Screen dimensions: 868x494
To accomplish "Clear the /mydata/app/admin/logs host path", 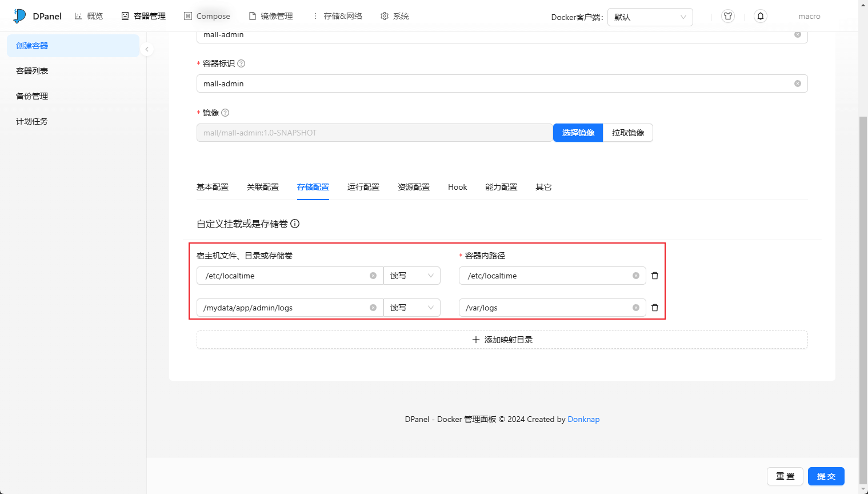I will pos(373,308).
